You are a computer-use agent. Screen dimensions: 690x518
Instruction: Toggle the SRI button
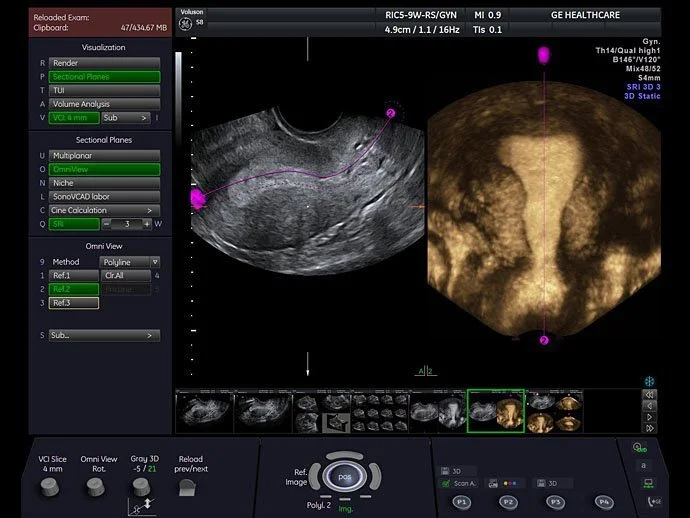click(74, 224)
